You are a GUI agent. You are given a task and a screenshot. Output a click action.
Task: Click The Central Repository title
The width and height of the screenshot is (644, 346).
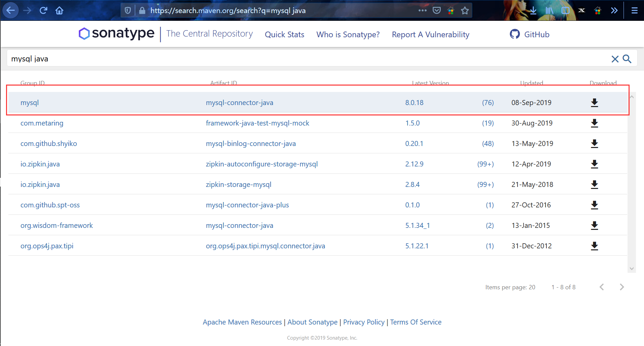(210, 34)
